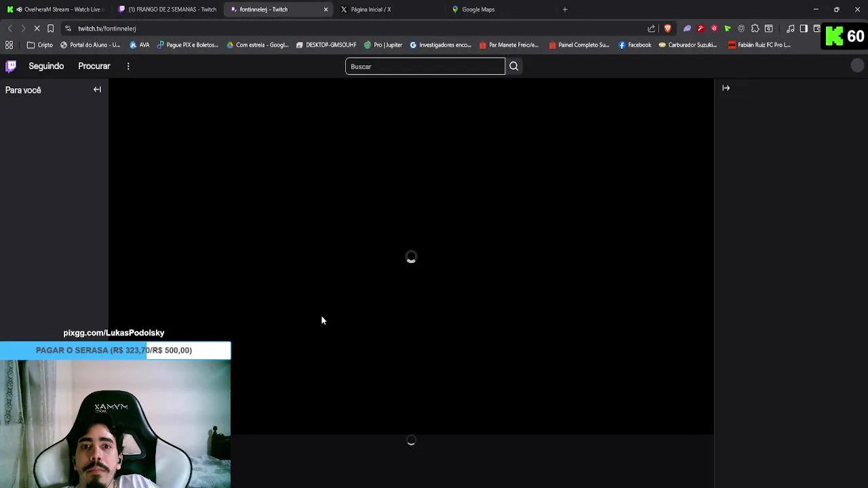Open the Procurar section
Image resolution: width=868 pixels, height=488 pixels.
click(94, 66)
